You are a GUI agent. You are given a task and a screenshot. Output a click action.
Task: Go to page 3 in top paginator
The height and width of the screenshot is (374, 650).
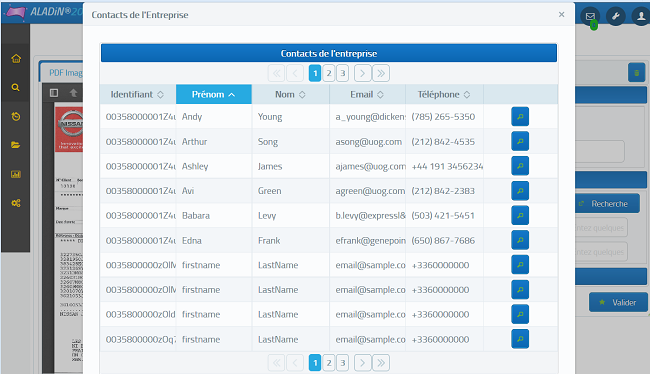coord(342,73)
